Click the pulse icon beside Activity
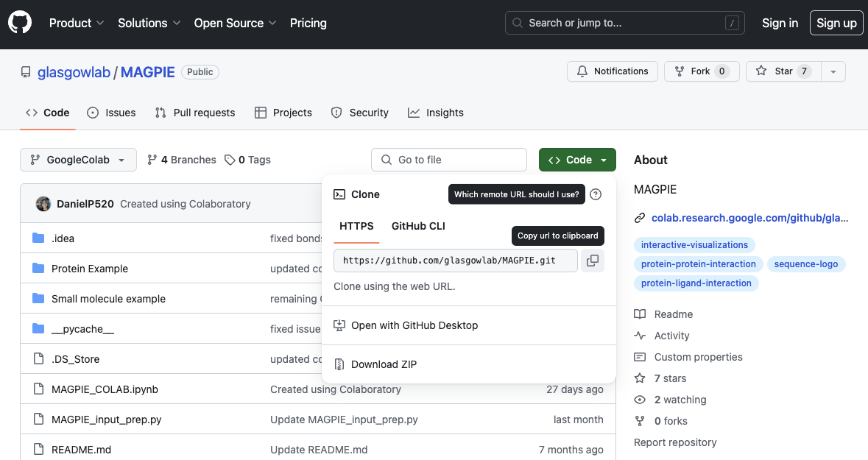The width and height of the screenshot is (868, 460). 640,336
